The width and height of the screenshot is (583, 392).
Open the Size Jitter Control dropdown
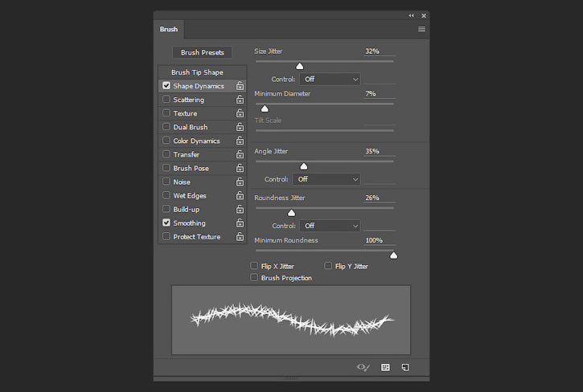tap(330, 80)
